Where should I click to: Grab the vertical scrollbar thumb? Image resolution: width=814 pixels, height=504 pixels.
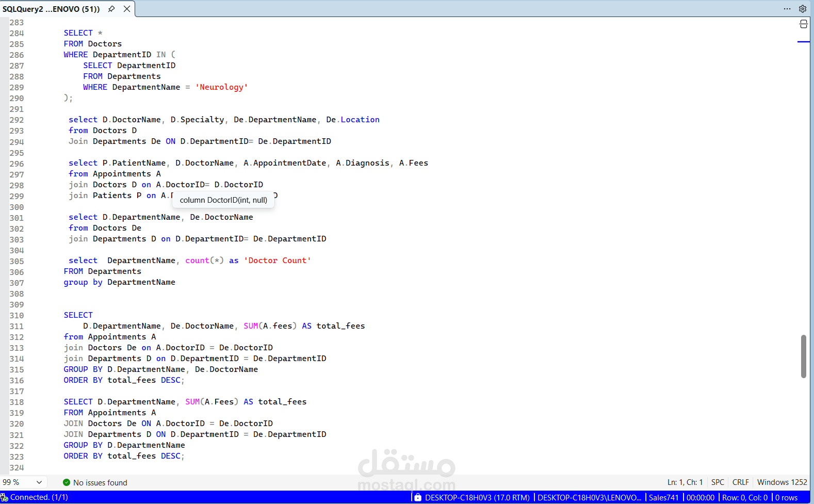click(804, 356)
